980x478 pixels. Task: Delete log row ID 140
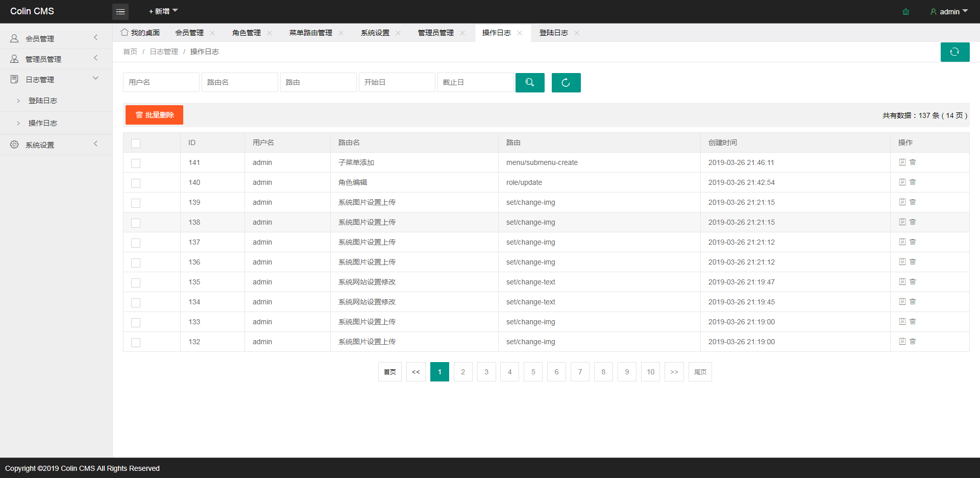(913, 182)
